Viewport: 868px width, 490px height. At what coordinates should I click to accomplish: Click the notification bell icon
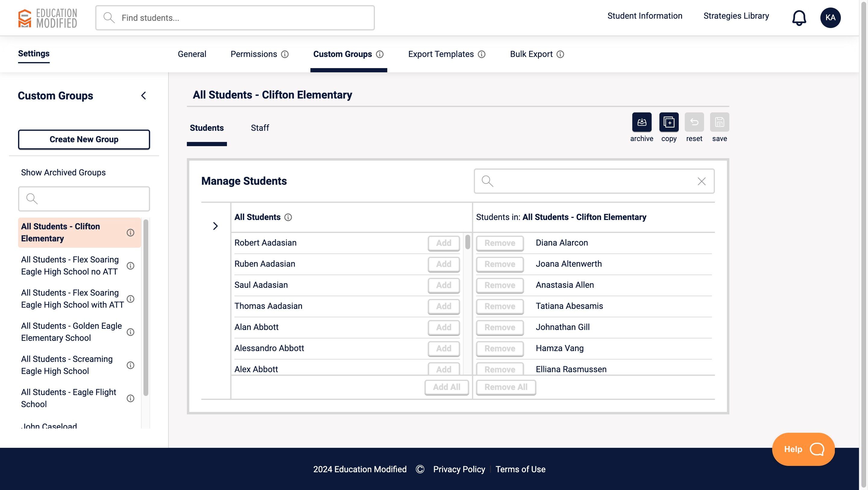[799, 17]
